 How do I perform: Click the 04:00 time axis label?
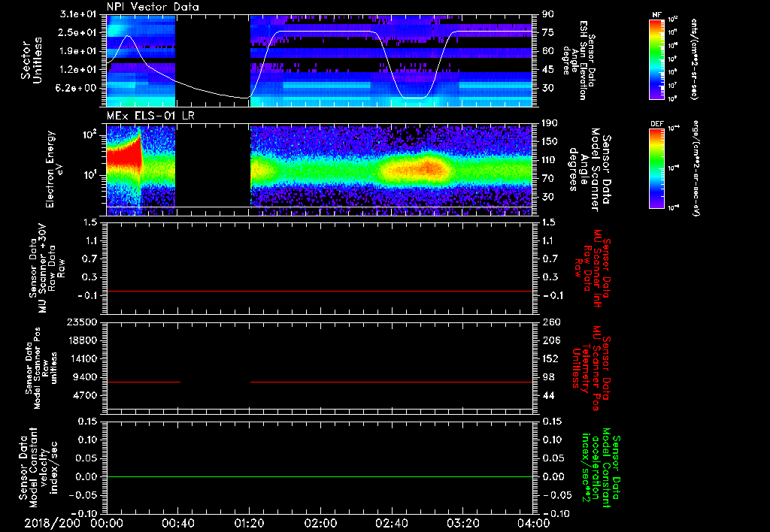click(533, 523)
